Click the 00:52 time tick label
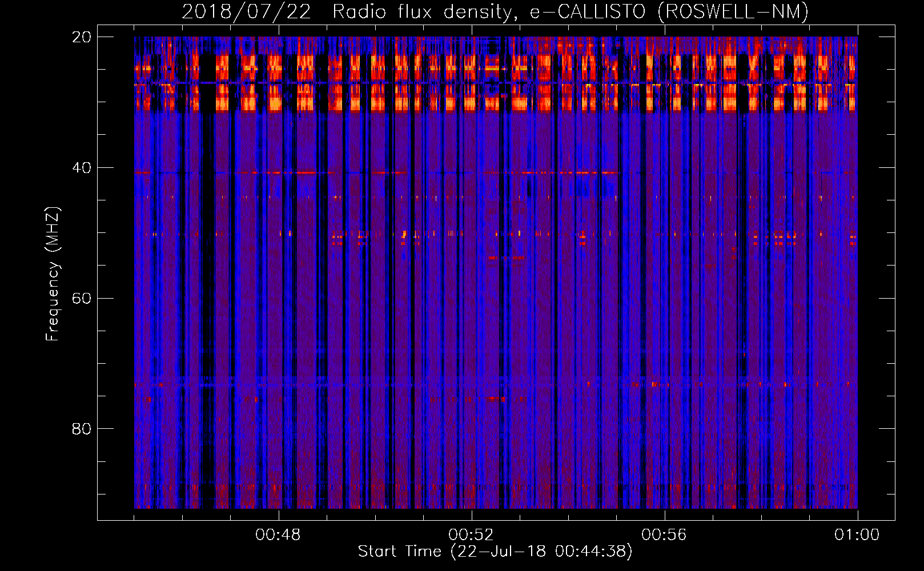The height and width of the screenshot is (571, 924). [x=471, y=535]
